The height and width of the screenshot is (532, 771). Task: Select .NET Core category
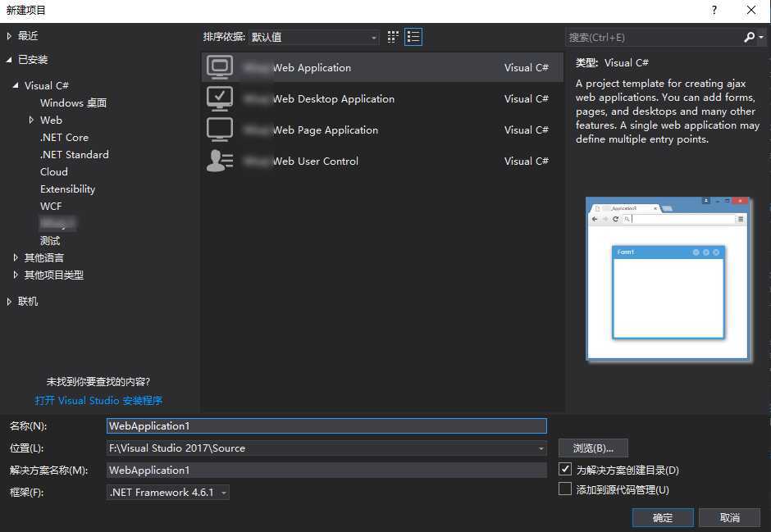(x=65, y=137)
